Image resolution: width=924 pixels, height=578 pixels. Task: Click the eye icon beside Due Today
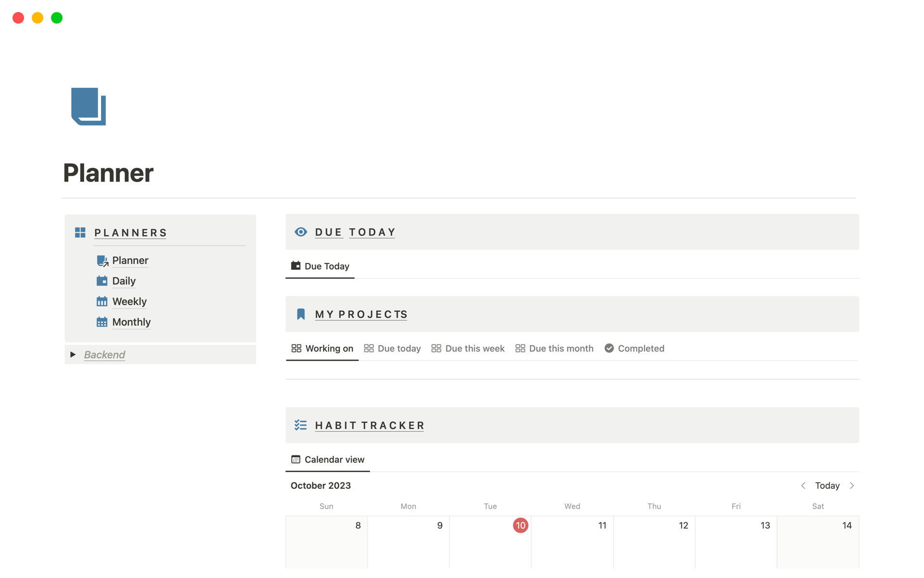[x=301, y=232]
